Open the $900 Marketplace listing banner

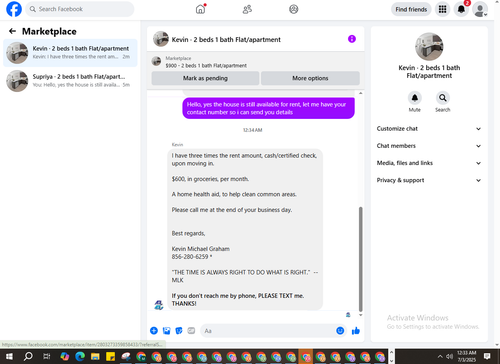coord(255,62)
